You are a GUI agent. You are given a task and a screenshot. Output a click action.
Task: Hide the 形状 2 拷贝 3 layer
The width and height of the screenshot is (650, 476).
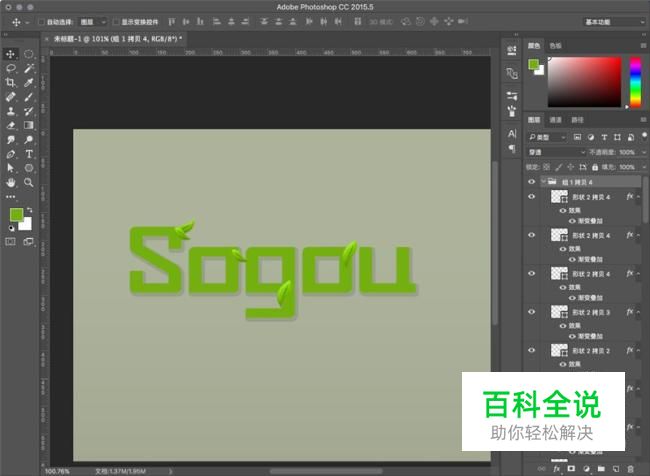(532, 313)
